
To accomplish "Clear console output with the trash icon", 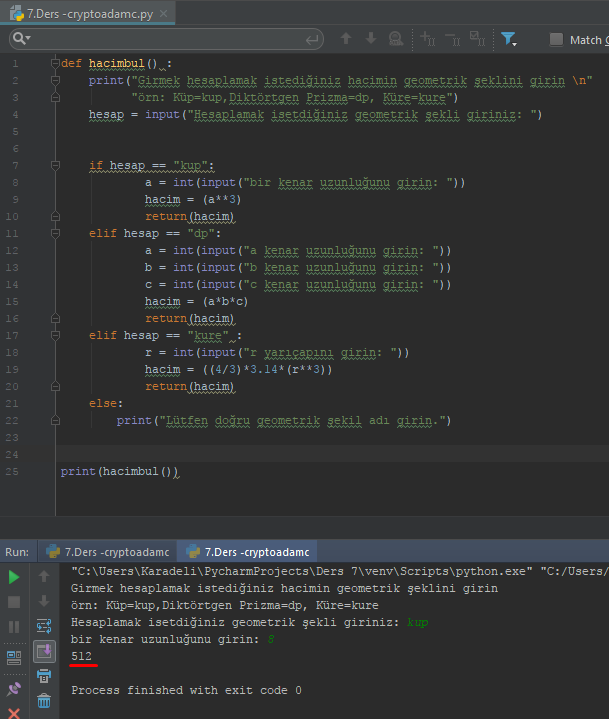I will click(x=44, y=702).
